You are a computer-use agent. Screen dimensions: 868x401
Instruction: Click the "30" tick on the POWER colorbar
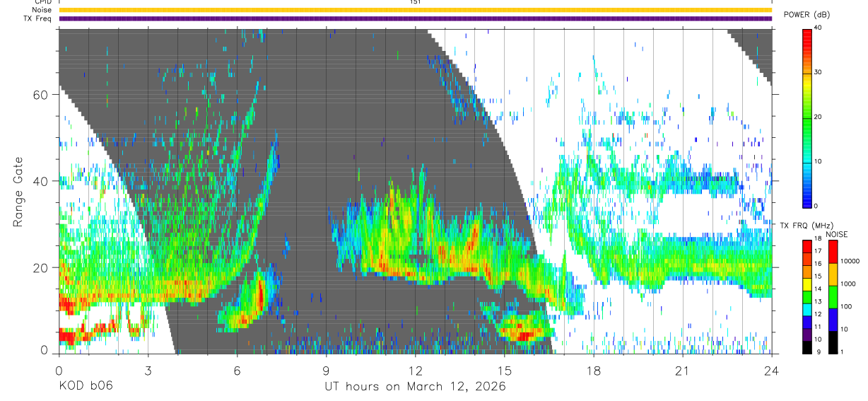point(818,72)
